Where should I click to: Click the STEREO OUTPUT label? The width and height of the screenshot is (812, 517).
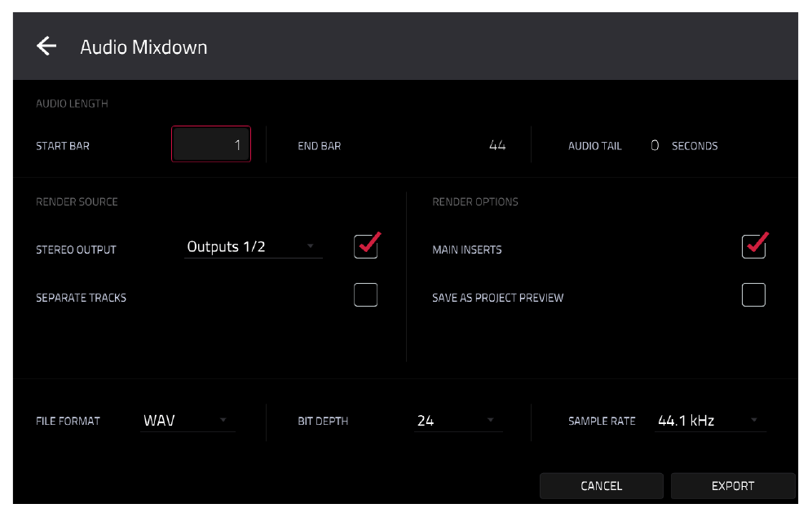76,250
